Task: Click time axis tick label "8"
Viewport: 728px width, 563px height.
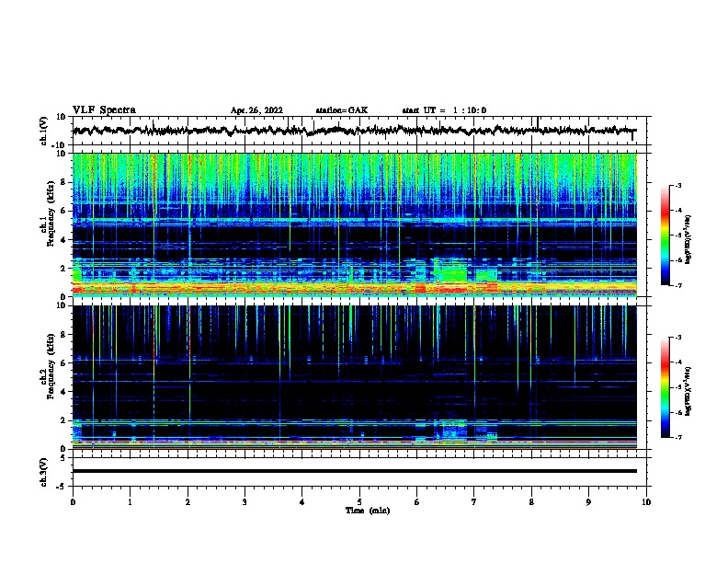Action: tap(531, 502)
